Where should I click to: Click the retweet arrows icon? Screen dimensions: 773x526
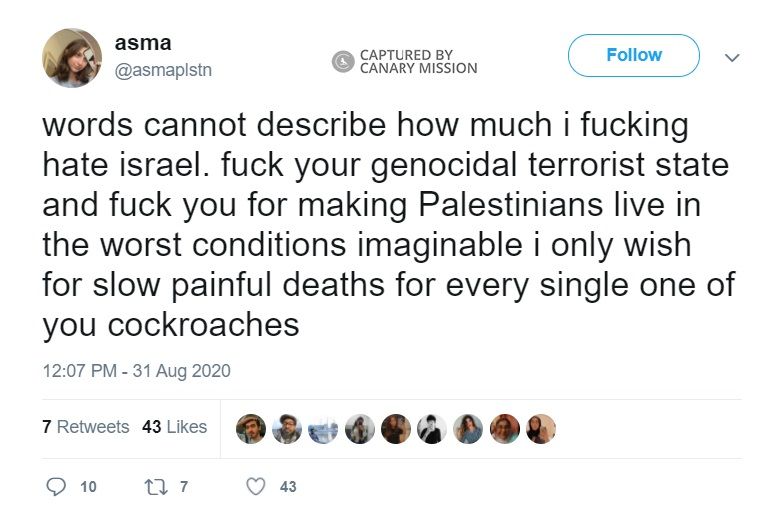pyautogui.click(x=154, y=487)
